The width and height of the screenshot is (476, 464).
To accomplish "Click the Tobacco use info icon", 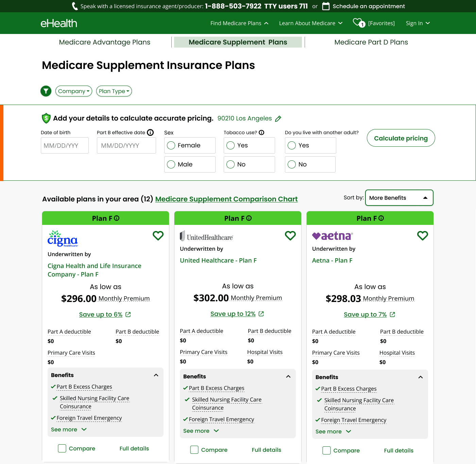I will point(261,132).
